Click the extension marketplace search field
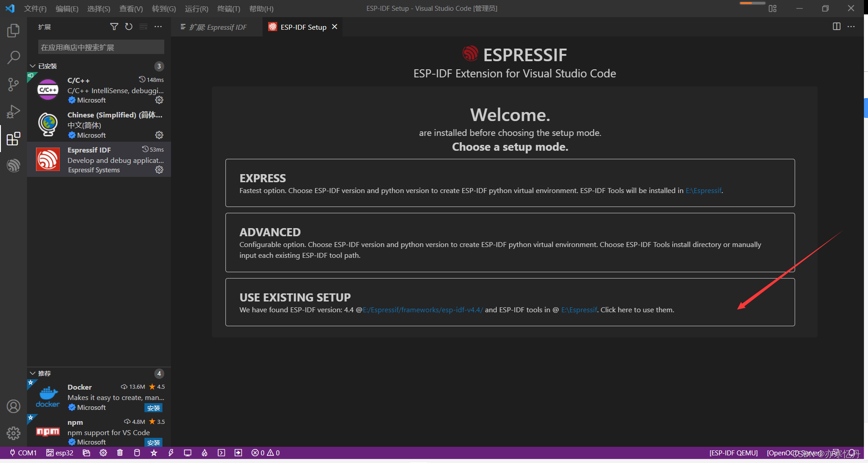Viewport: 868px width, 463px height. [x=101, y=47]
